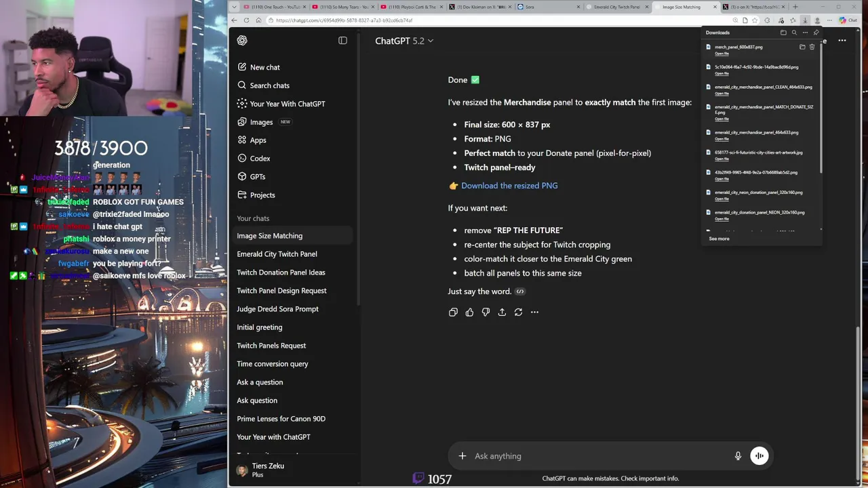868x488 pixels.
Task: Click the browser downloads toolbar icon
Action: 805,20
